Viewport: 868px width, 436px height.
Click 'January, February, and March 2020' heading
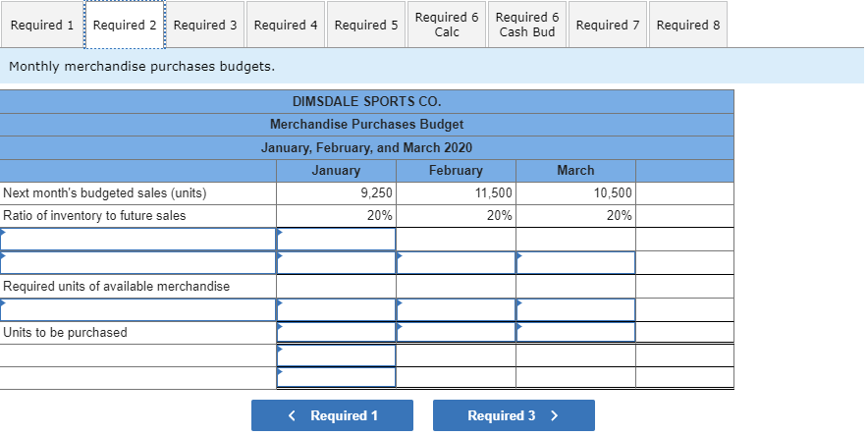click(x=367, y=147)
